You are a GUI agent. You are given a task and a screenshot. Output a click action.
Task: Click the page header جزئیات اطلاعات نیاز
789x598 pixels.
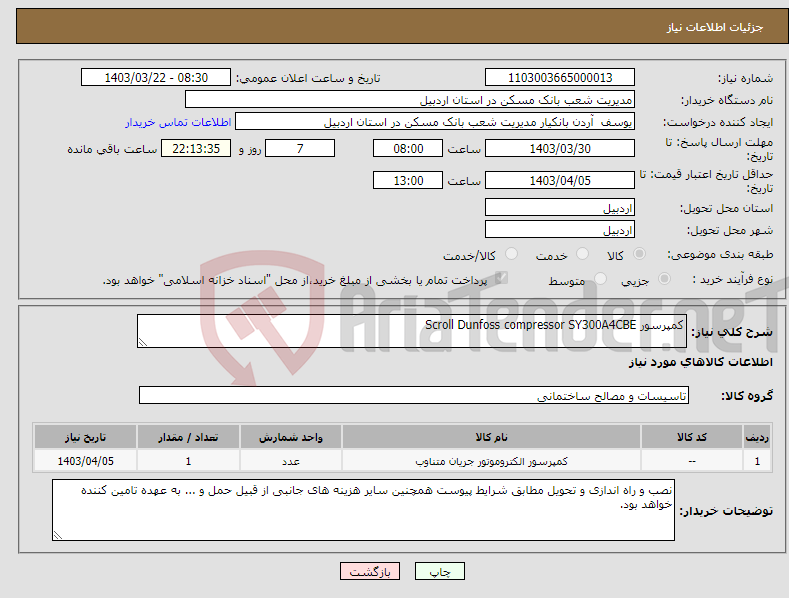pyautogui.click(x=715, y=27)
